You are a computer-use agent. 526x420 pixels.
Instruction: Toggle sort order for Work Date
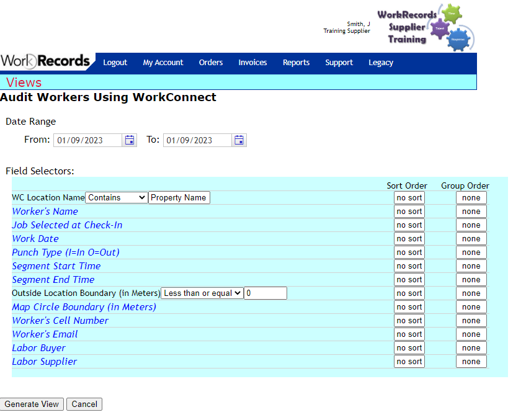[409, 239]
